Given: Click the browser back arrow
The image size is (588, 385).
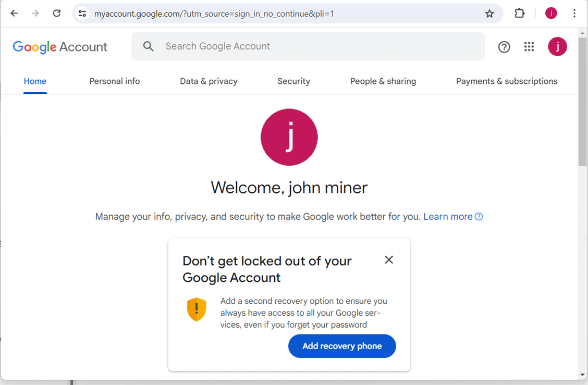Looking at the screenshot, I should click(14, 14).
